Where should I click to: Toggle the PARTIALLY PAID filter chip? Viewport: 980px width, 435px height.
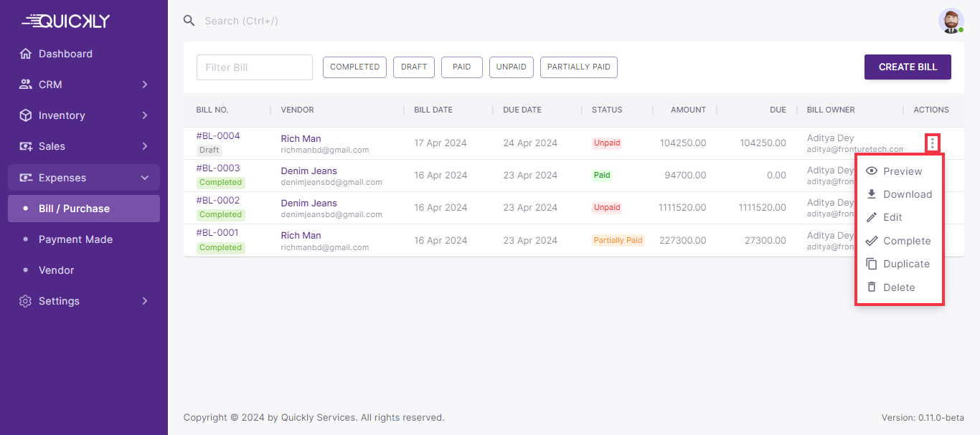pyautogui.click(x=578, y=67)
